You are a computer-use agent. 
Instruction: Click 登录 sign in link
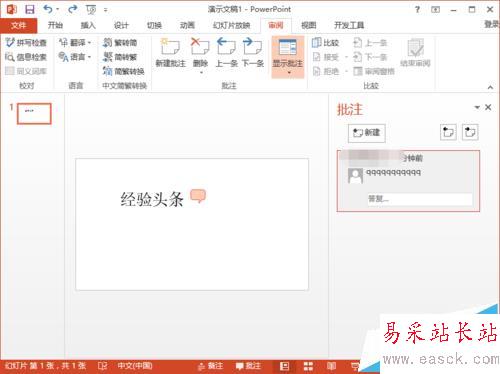tap(492, 24)
